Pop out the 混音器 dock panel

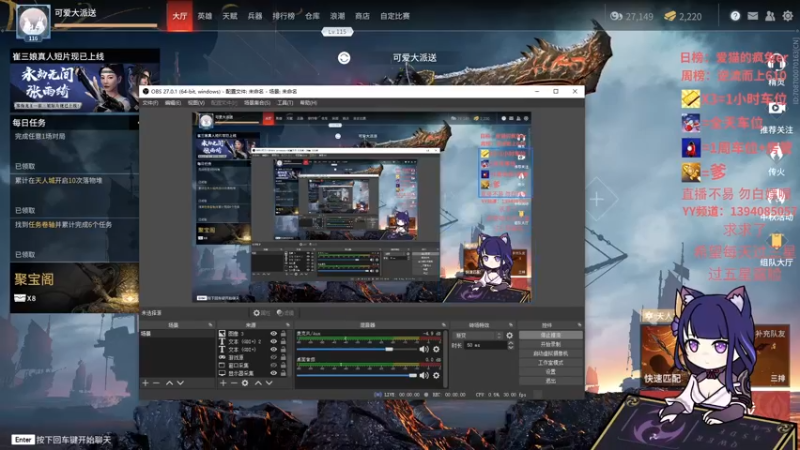point(443,324)
